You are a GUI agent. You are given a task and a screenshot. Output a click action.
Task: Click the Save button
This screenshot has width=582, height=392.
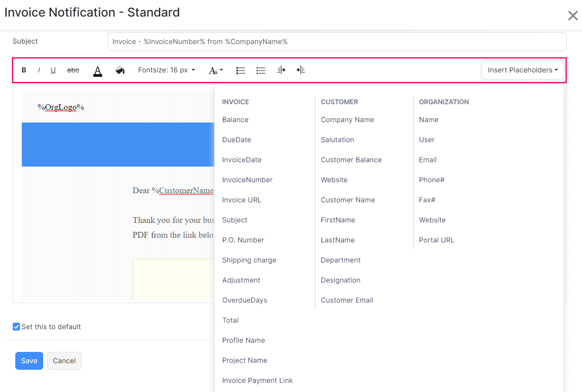tap(29, 361)
